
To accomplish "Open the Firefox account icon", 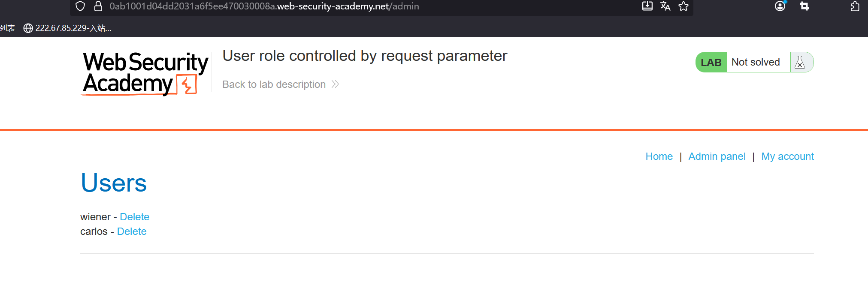I will pos(780,6).
